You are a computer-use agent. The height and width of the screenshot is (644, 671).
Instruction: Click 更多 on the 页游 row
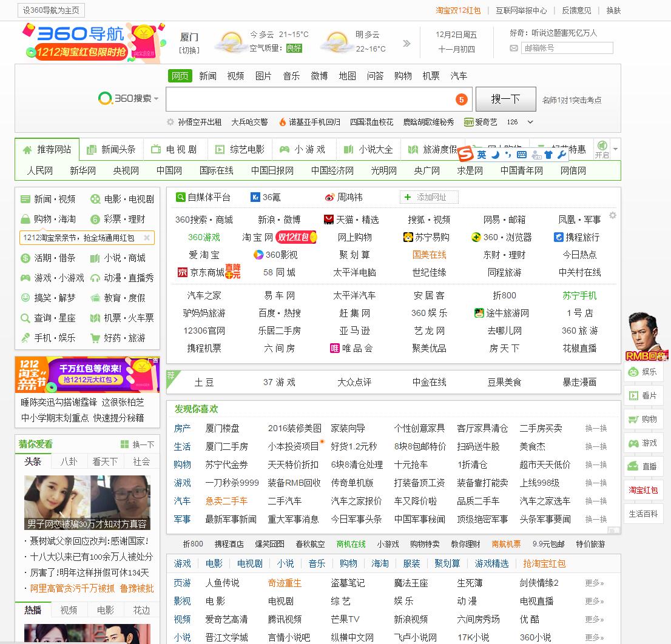595,583
